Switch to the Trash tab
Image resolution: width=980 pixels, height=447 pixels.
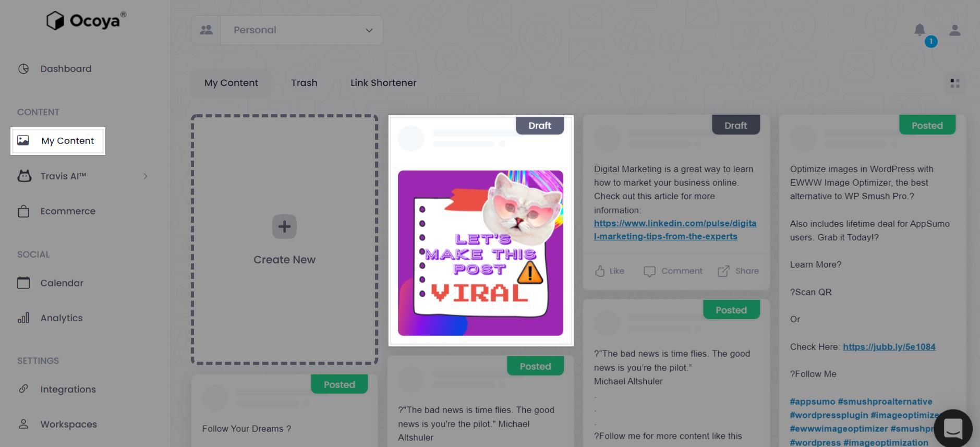pos(304,83)
